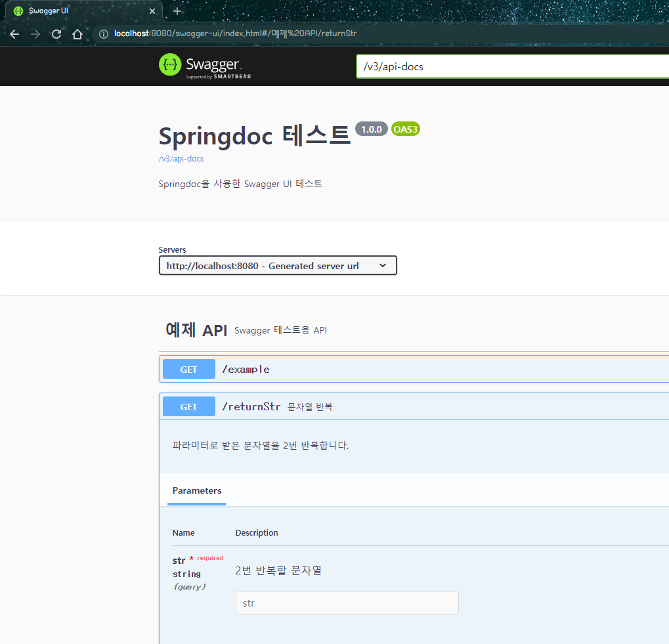Screen dimensions: 669x644
Task: Click the /v3/api-docs explore input field
Action: point(513,66)
